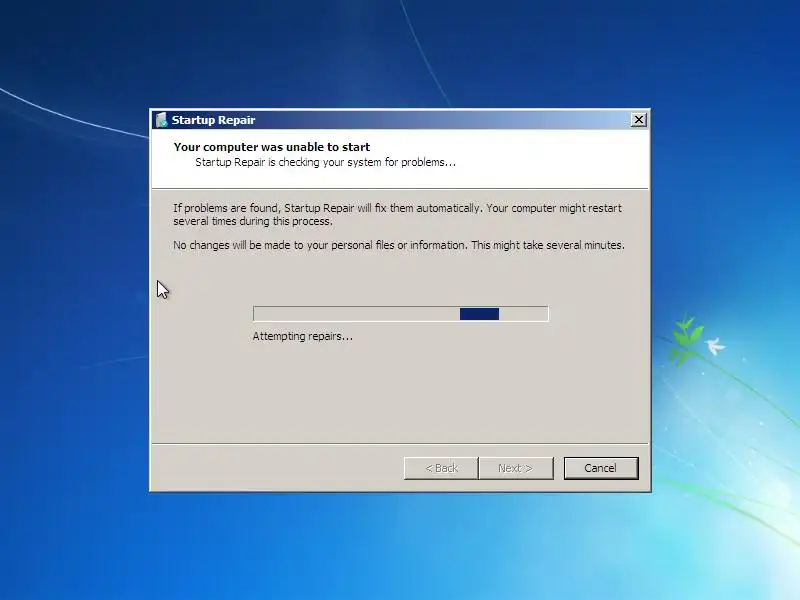The image size is (800, 600).
Task: Click the 'Attempting repairs...' status text
Action: click(303, 336)
